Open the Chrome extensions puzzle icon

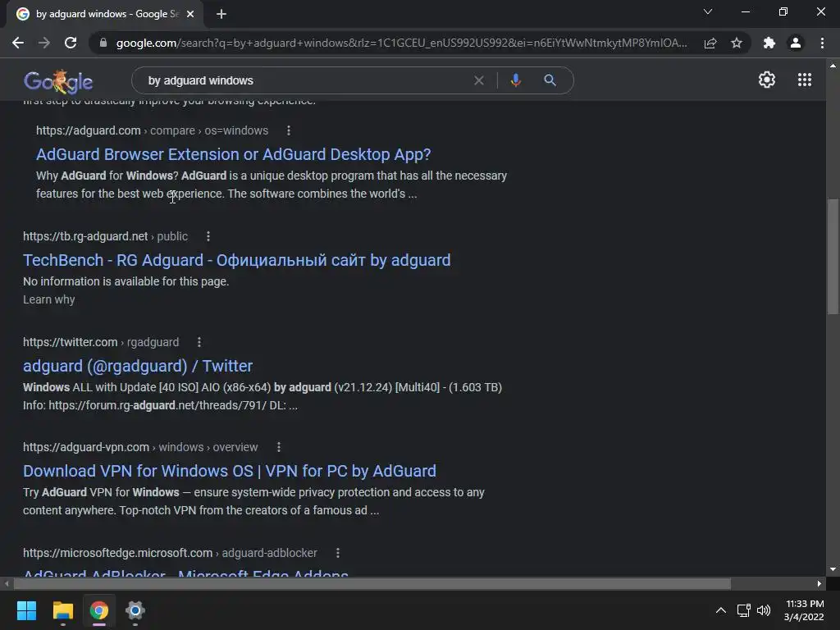point(769,43)
